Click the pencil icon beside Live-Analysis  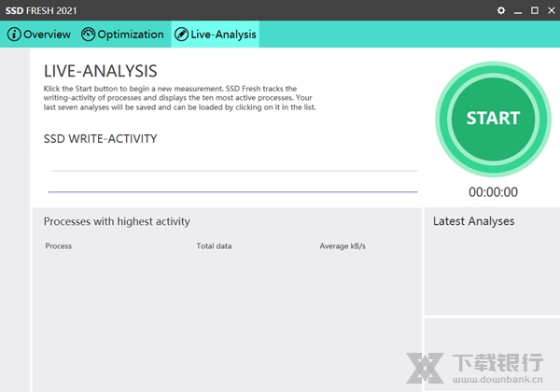180,35
